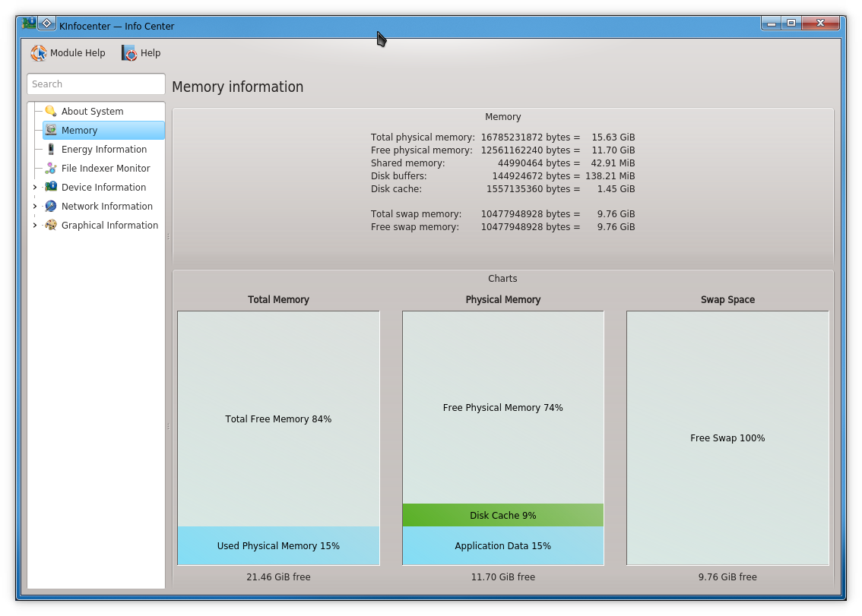Click the 42.91 MiB value

[613, 163]
